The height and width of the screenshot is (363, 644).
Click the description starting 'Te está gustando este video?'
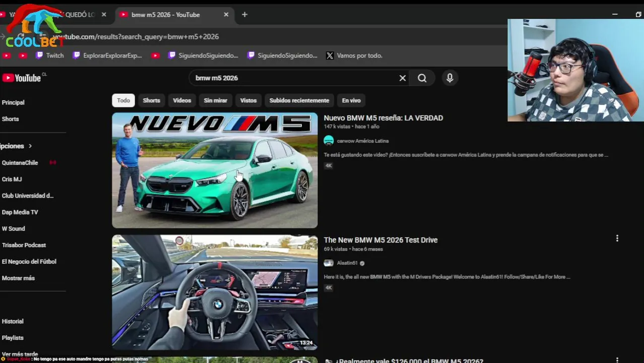pyautogui.click(x=466, y=155)
